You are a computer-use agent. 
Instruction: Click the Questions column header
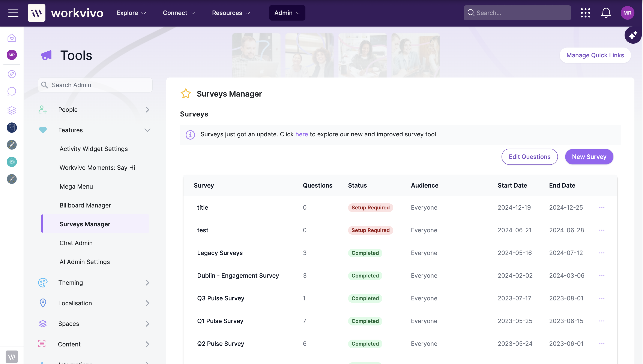pyautogui.click(x=317, y=185)
